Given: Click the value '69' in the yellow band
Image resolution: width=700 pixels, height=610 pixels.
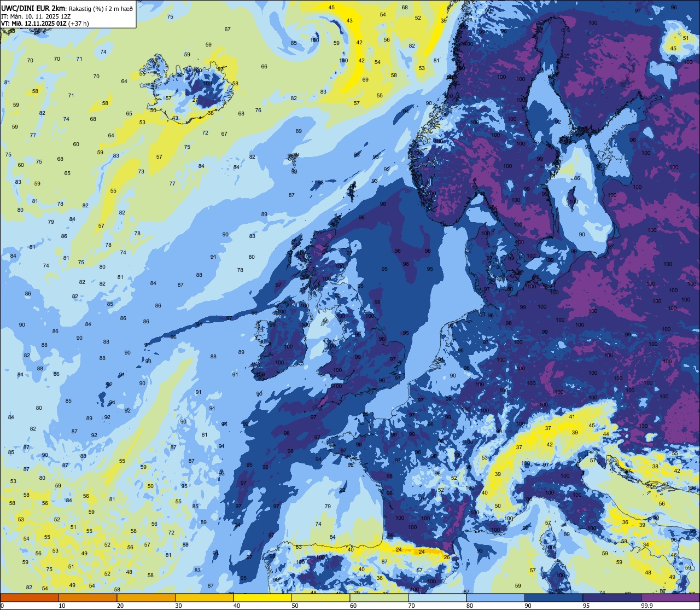Looking at the screenshot, I should [365, 80].
